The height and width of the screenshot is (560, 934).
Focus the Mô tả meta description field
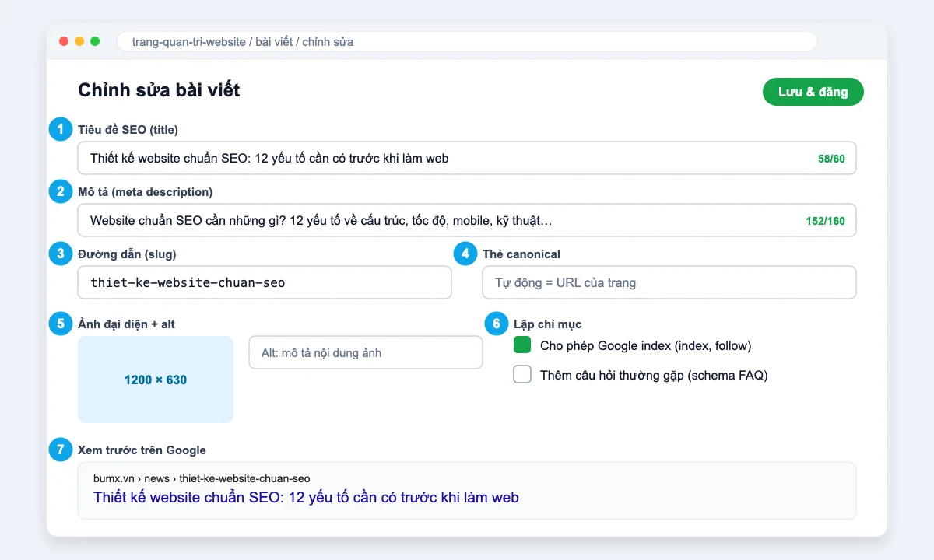(x=467, y=220)
